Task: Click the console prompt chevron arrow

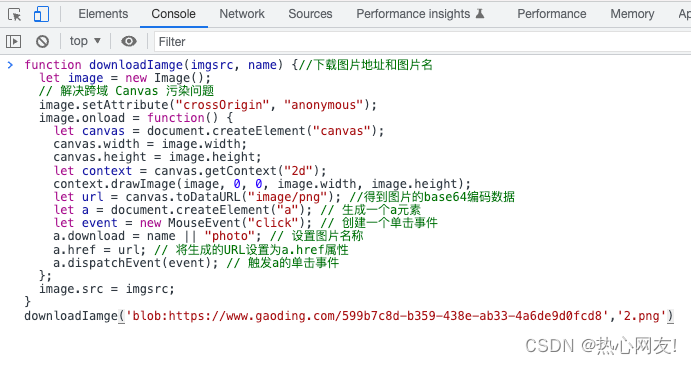Action: coord(11,65)
